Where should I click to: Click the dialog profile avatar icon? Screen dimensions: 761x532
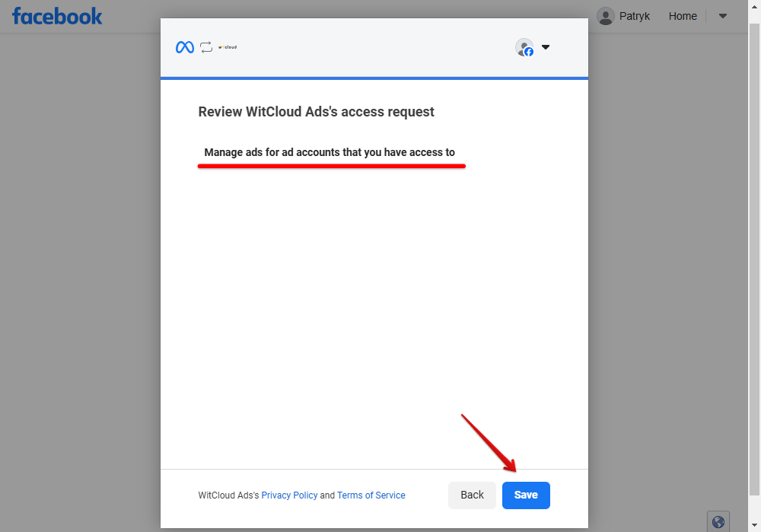coord(524,48)
